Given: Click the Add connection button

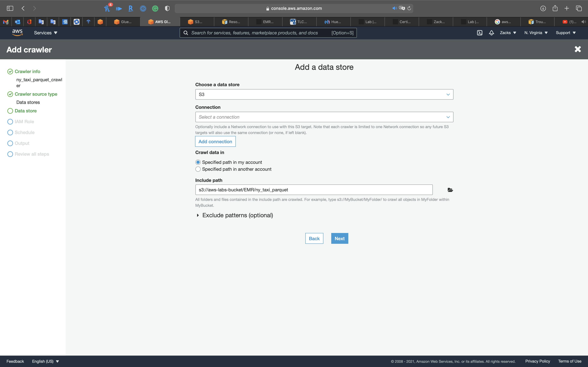Looking at the screenshot, I should point(215,142).
